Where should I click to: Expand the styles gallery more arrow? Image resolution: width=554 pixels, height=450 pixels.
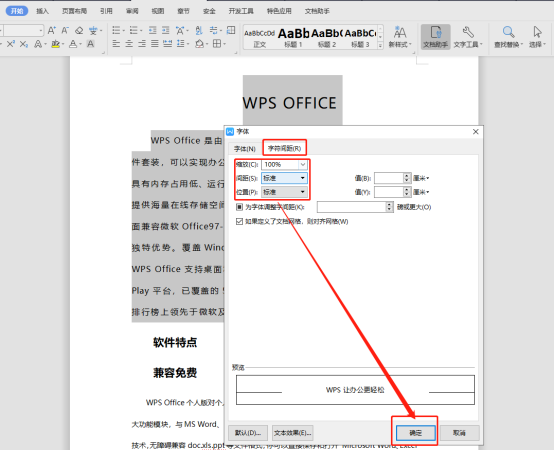click(x=380, y=45)
